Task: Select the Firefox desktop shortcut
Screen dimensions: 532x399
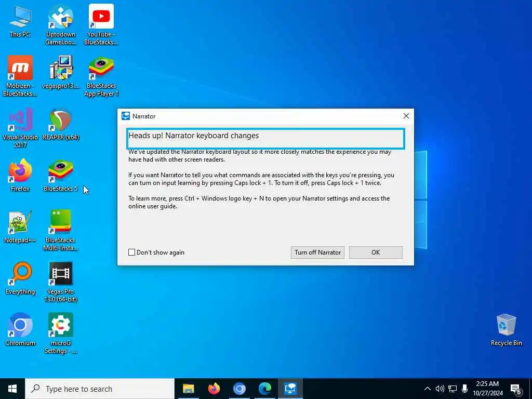Action: click(x=20, y=176)
